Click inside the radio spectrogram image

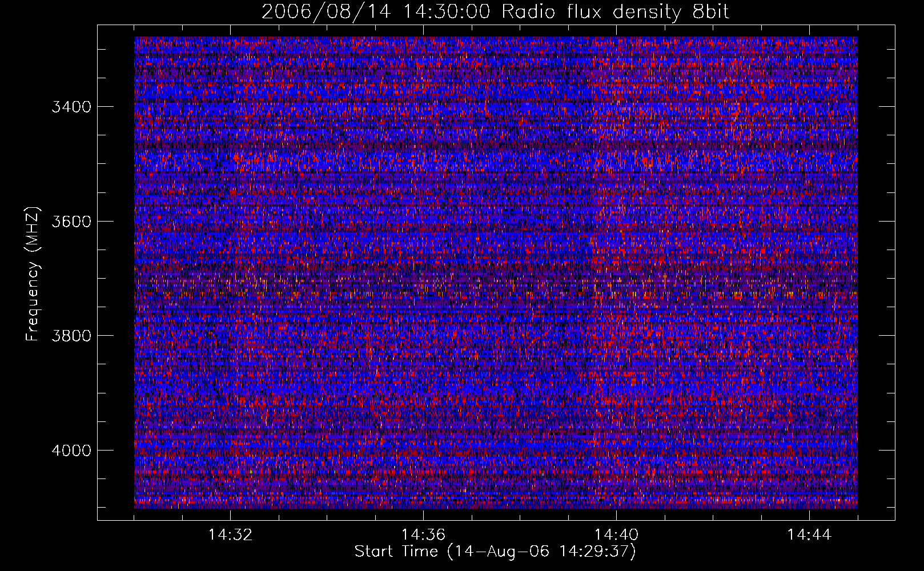(x=496, y=272)
